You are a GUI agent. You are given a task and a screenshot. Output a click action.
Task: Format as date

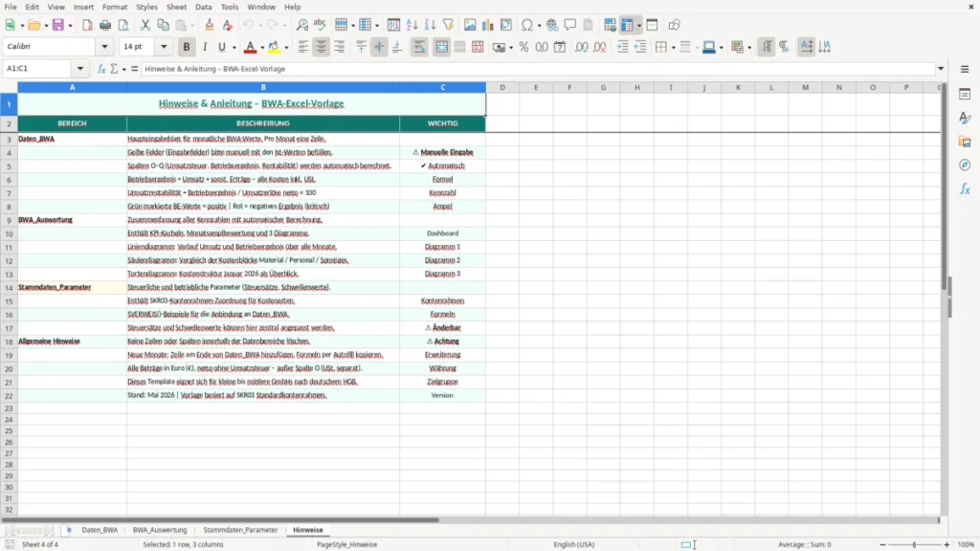(x=560, y=47)
